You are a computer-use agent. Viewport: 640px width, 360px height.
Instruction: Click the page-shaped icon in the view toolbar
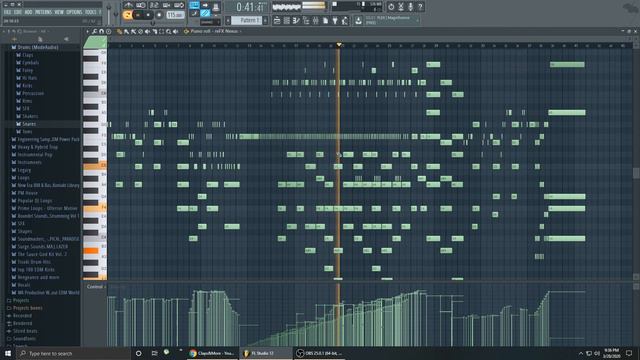click(325, 20)
